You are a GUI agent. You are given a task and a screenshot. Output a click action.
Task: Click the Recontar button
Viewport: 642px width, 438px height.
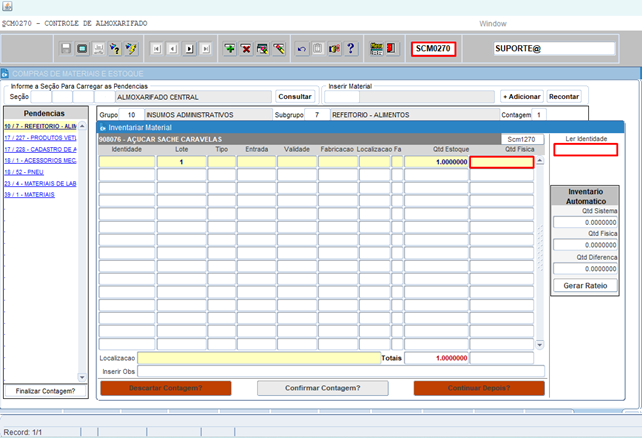coord(564,97)
